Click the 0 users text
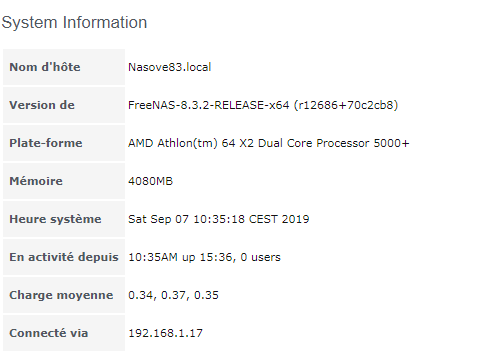The image size is (479, 362). coord(261,257)
